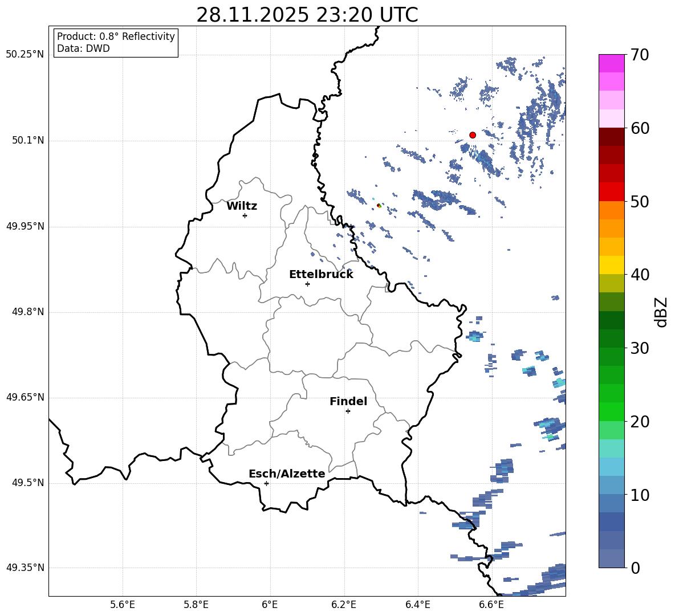
Task: Click the small multicolored radar pixel near 6.3°E
Action: (379, 206)
